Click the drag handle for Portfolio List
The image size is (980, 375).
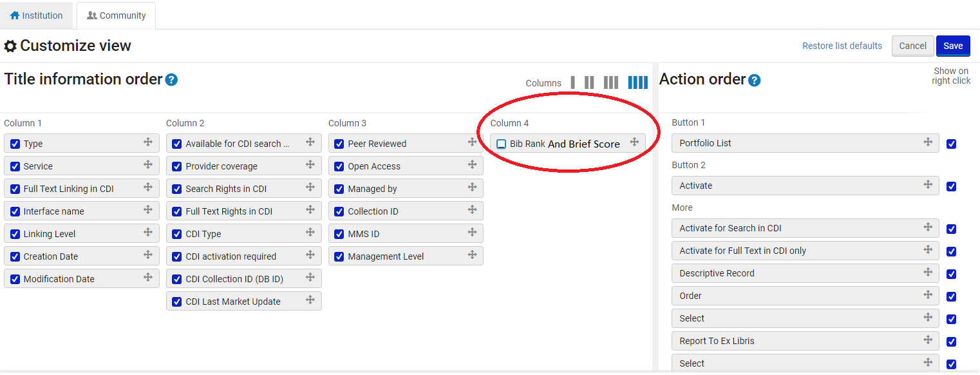[928, 142]
